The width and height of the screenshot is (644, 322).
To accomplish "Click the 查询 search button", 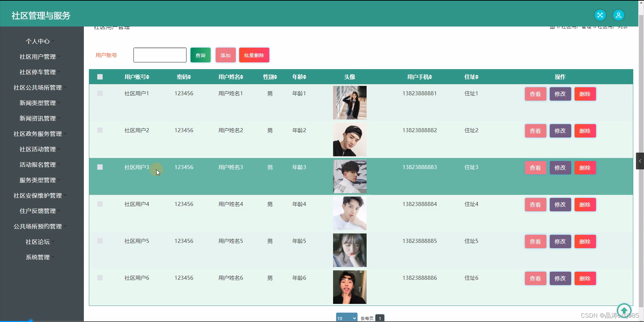I will tap(201, 55).
